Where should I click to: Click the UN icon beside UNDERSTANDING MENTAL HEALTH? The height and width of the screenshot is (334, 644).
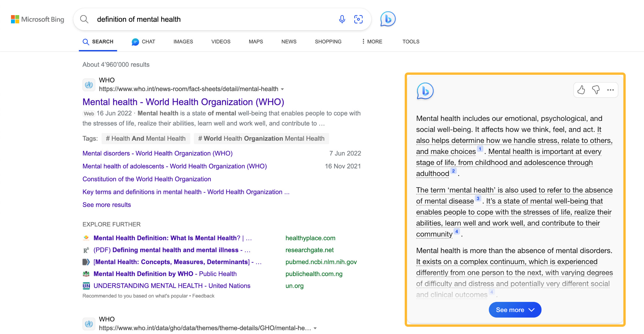tap(86, 286)
